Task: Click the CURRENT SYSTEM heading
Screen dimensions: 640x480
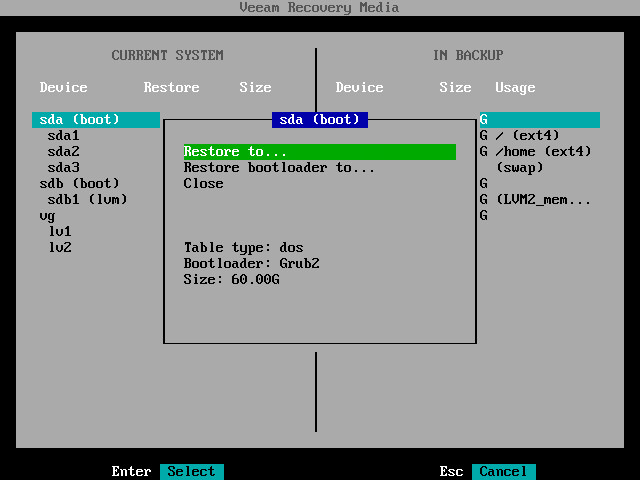Action: click(167, 55)
